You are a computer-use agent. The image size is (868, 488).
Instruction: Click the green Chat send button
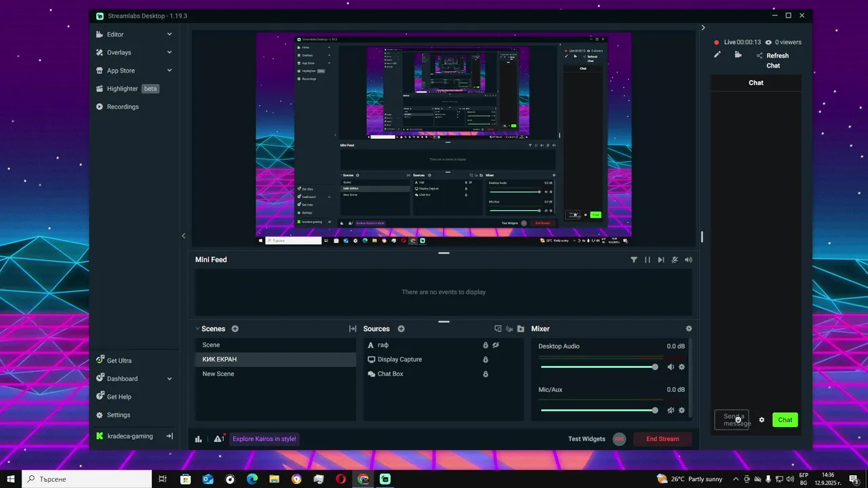pyautogui.click(x=785, y=420)
